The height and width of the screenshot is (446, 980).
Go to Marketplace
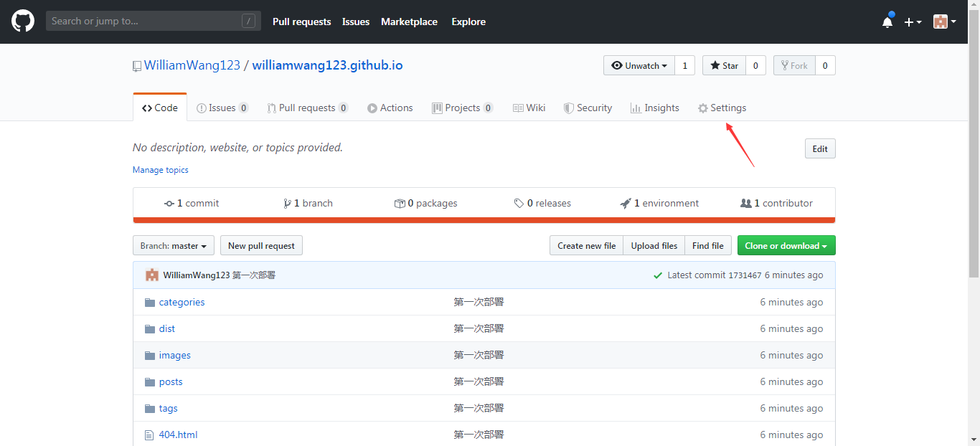tap(409, 22)
